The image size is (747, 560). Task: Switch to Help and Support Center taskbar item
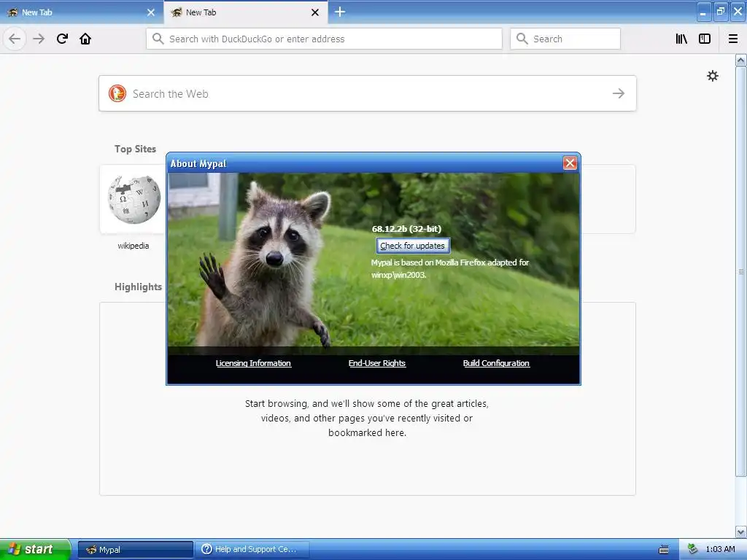click(252, 550)
